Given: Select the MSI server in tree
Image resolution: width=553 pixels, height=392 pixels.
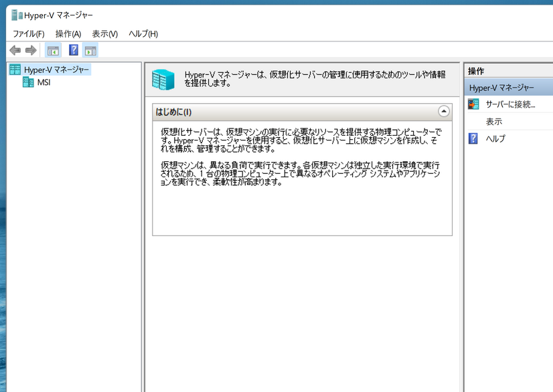Looking at the screenshot, I should click(x=44, y=82).
